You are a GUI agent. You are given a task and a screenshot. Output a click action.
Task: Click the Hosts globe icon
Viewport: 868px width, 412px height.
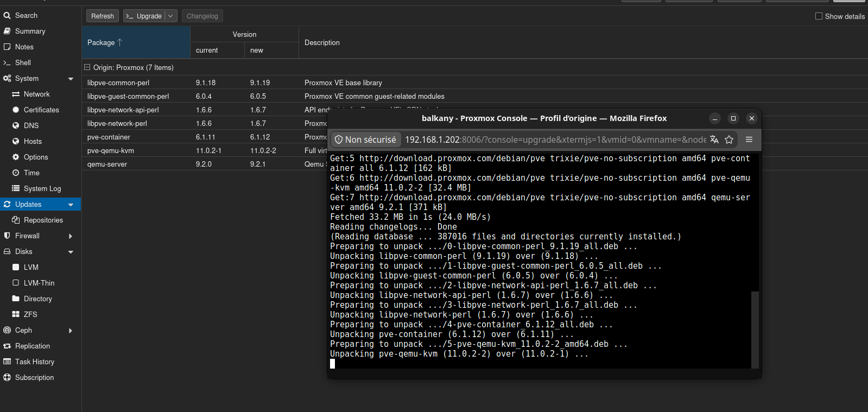pos(16,142)
